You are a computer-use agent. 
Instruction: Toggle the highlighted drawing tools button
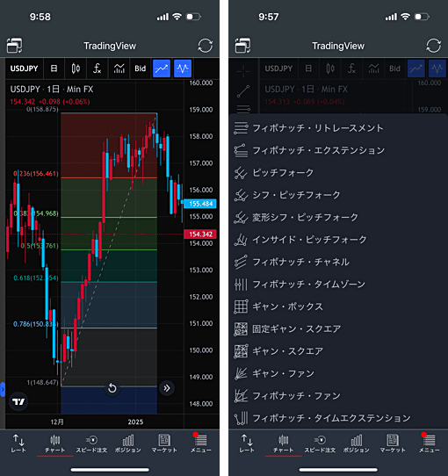(162, 69)
